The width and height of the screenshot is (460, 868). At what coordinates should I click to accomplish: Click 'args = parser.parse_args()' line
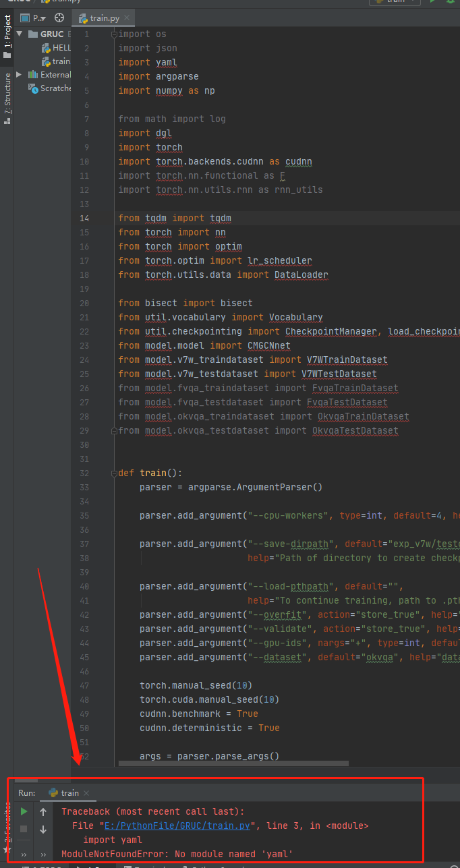(x=210, y=756)
